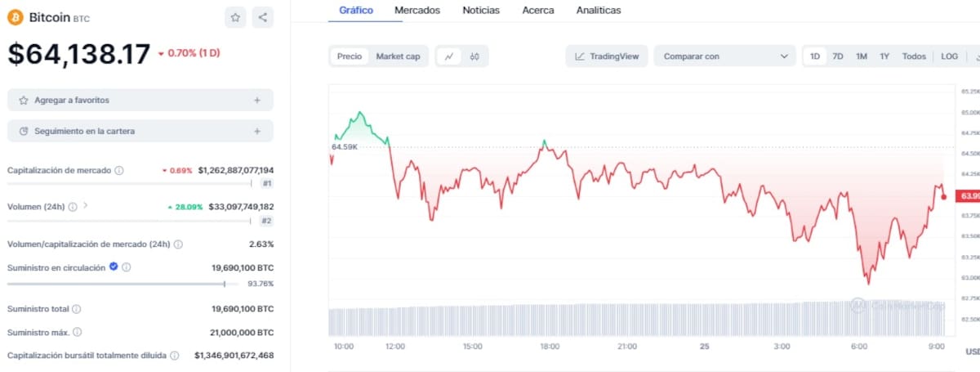Click info icon beside Capitalización de mercado
Screen dimensions: 980x372
point(119,171)
